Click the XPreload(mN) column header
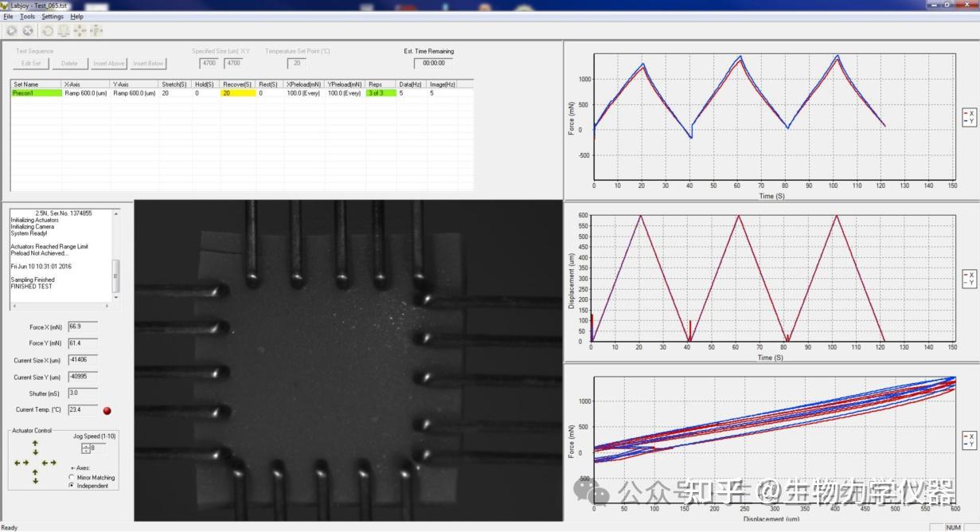The height and width of the screenshot is (532, 980). (304, 84)
